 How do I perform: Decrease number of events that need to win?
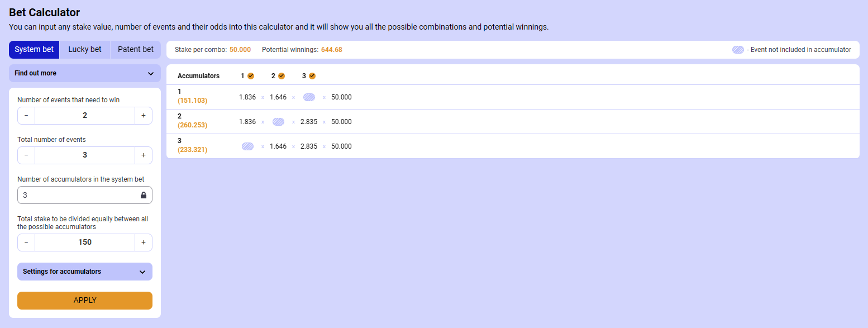(26, 116)
